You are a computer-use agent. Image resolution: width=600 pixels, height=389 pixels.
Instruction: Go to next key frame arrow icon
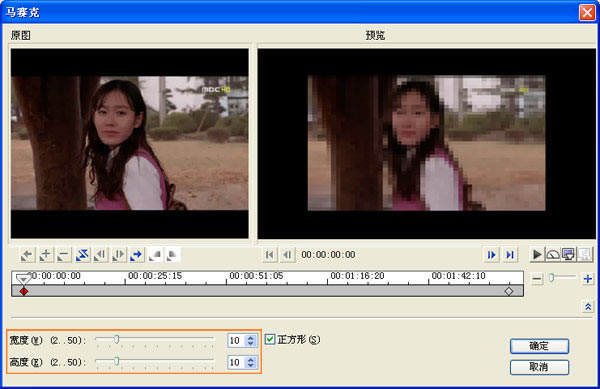click(x=137, y=255)
